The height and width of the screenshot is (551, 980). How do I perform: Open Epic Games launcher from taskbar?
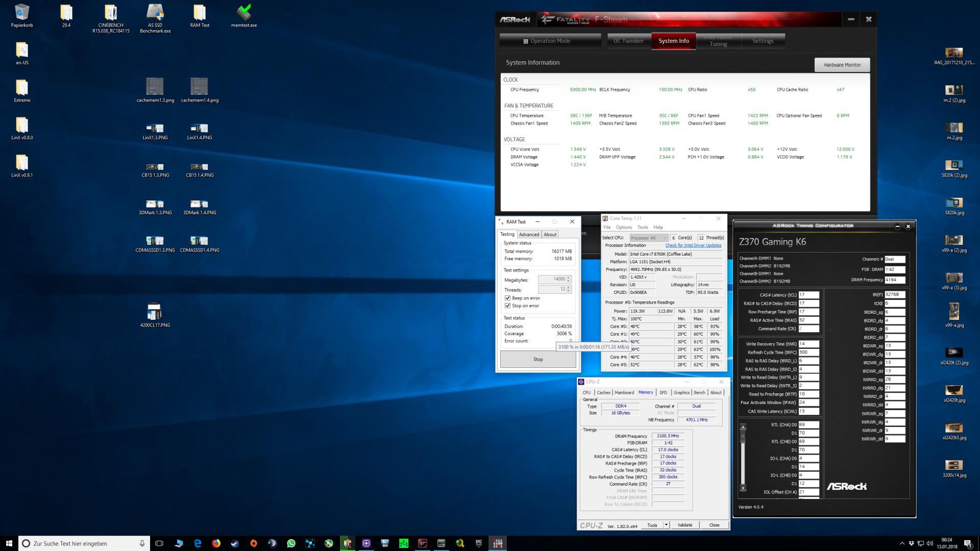479,543
